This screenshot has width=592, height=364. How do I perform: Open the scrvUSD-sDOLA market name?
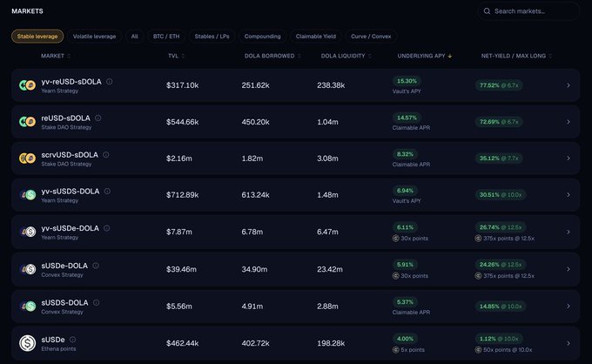coord(70,155)
